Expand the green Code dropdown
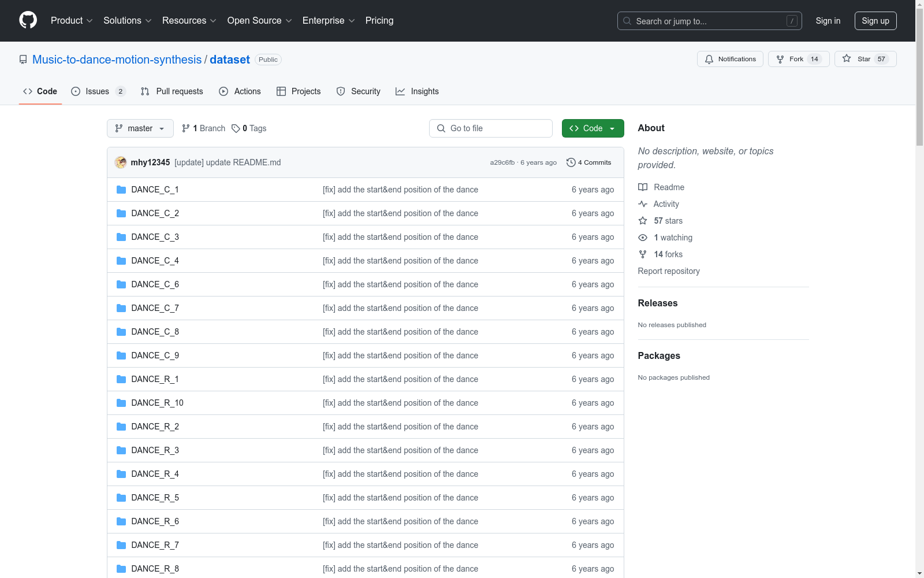 [593, 128]
